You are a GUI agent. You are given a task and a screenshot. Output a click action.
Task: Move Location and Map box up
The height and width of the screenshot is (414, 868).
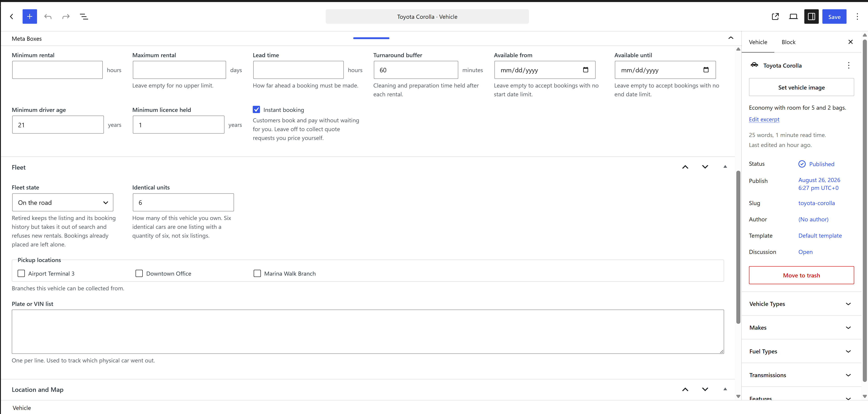[x=685, y=389]
